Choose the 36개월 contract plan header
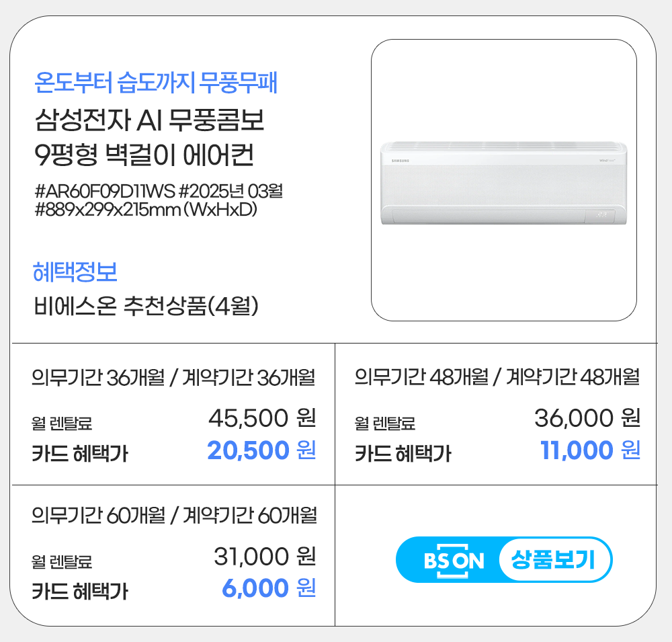672x642 pixels. click(174, 378)
